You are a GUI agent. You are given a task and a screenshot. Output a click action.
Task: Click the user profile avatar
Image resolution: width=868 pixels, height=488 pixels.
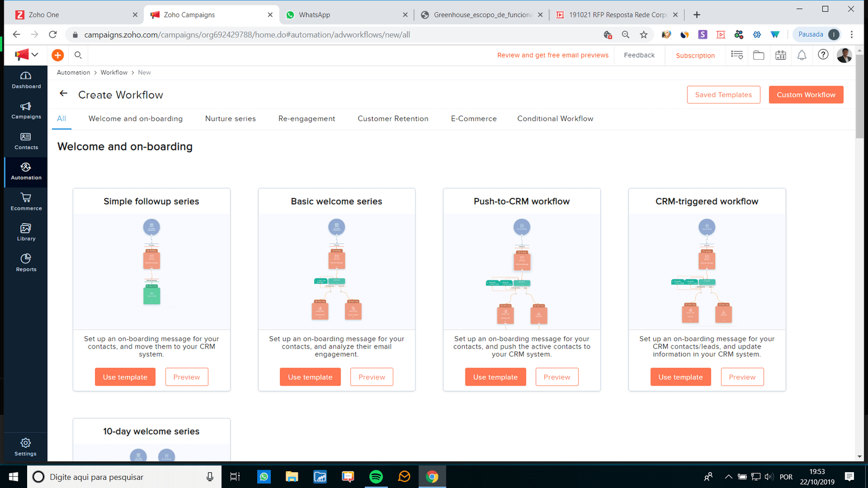(x=844, y=55)
